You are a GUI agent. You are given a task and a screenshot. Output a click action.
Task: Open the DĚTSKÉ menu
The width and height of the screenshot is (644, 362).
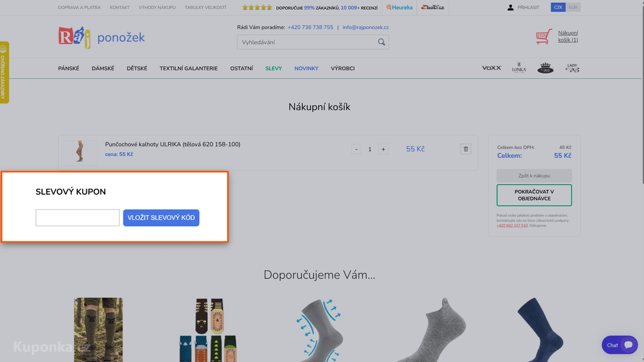tap(137, 69)
